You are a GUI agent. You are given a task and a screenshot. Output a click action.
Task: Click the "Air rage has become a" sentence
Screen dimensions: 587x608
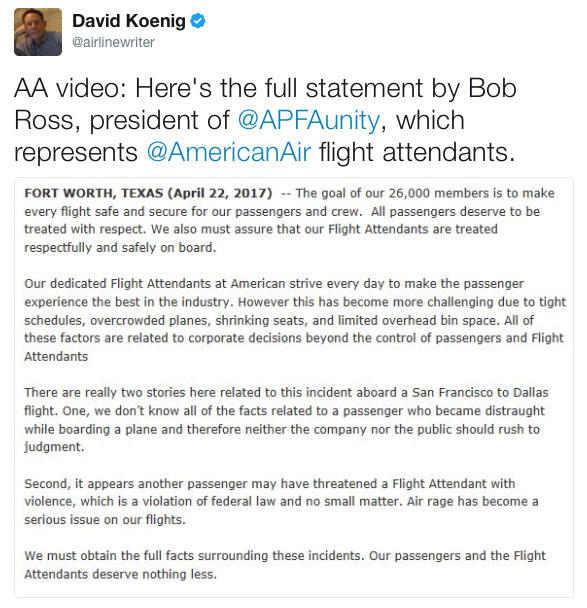(473, 501)
